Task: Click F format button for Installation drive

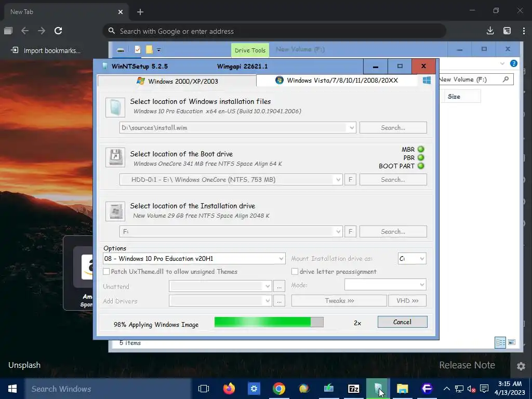Action: pos(350,231)
